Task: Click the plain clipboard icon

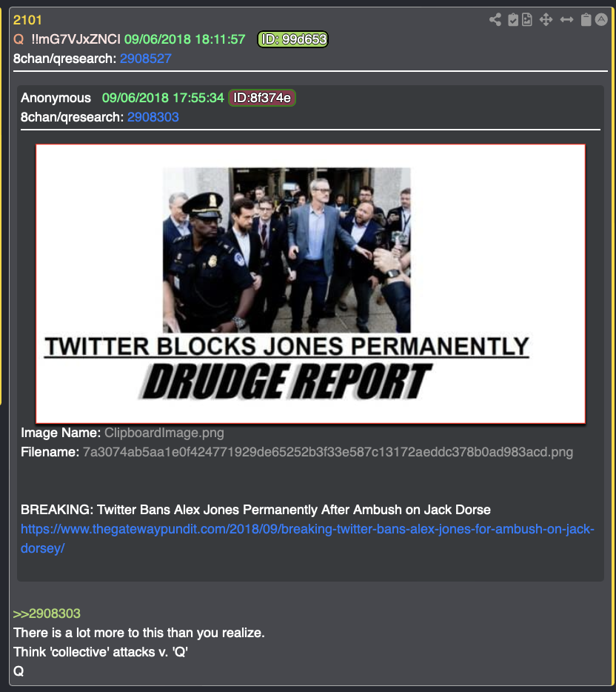Action: pos(586,19)
